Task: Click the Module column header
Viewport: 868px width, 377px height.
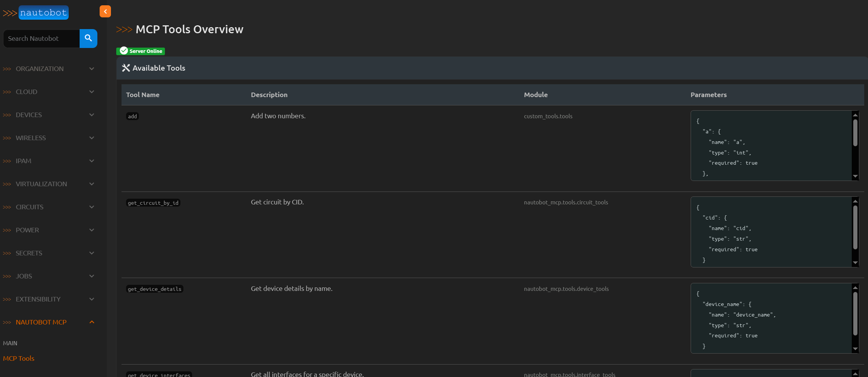Action: (x=536, y=95)
